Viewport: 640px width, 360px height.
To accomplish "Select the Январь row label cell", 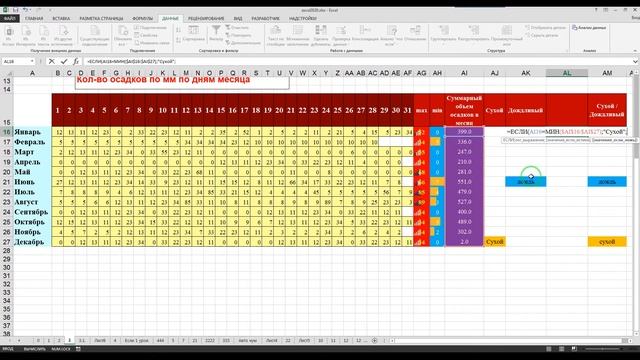I will [x=32, y=132].
